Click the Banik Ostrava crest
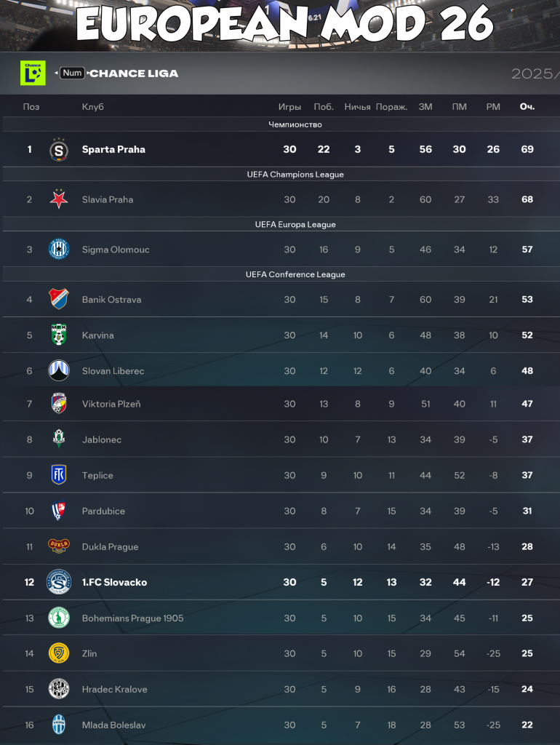 pos(59,299)
